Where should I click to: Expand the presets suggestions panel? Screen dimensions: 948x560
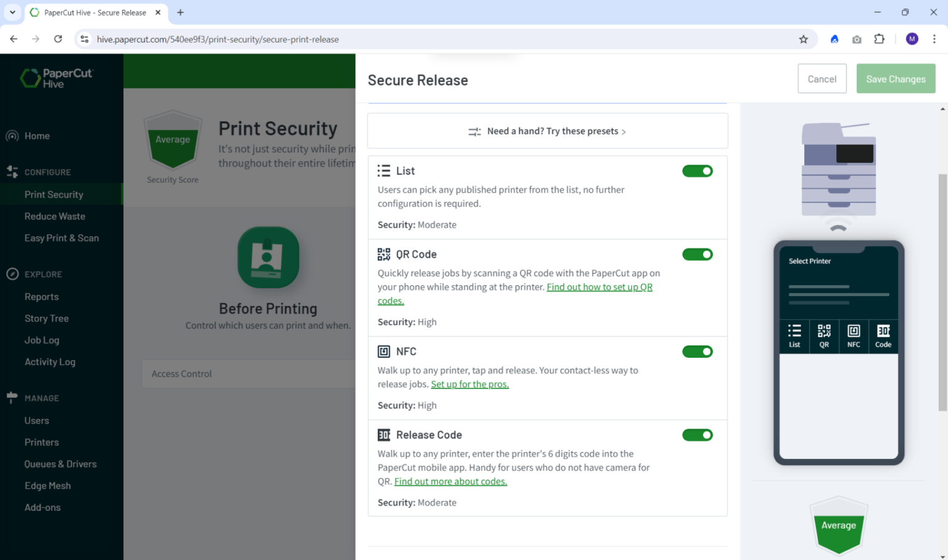coord(547,131)
